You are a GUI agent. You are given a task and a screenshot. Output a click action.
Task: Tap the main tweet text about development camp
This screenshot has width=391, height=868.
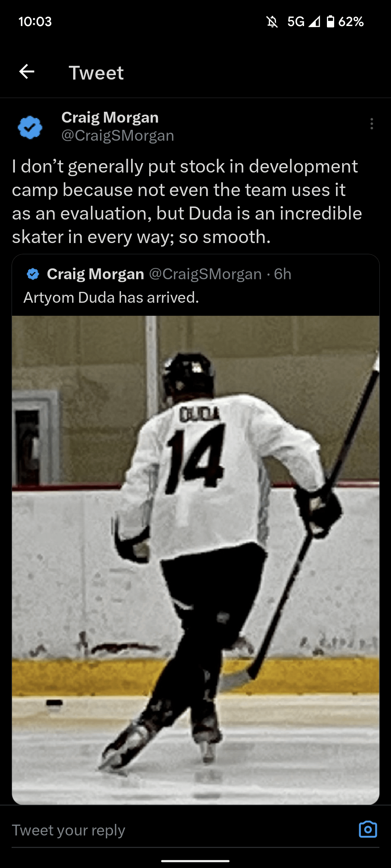tap(187, 202)
